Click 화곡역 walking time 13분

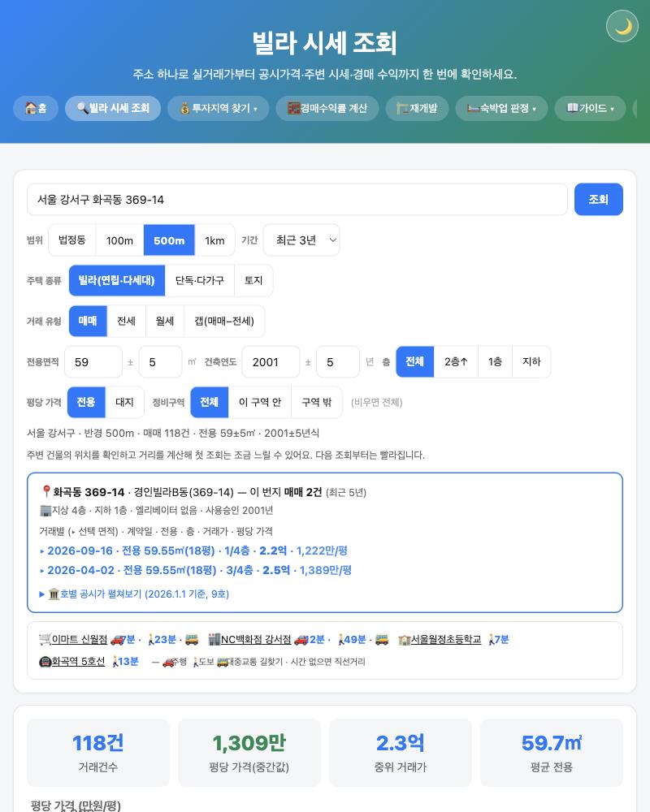click(128, 661)
